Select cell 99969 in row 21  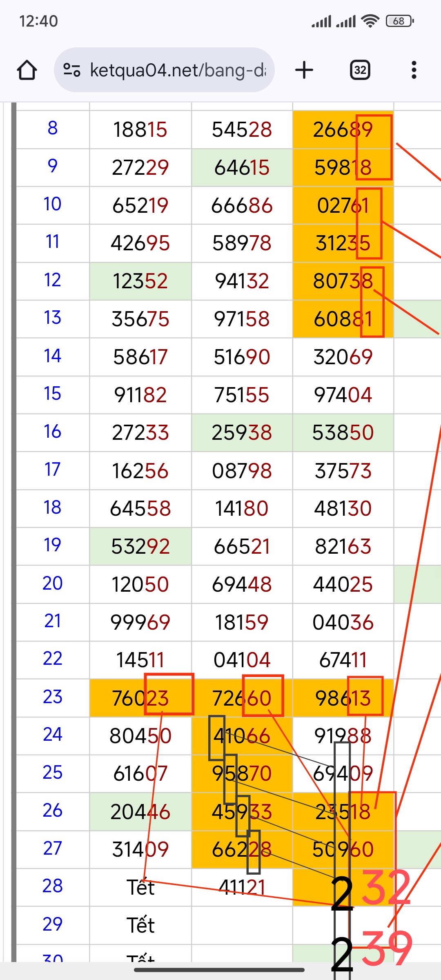tap(140, 622)
